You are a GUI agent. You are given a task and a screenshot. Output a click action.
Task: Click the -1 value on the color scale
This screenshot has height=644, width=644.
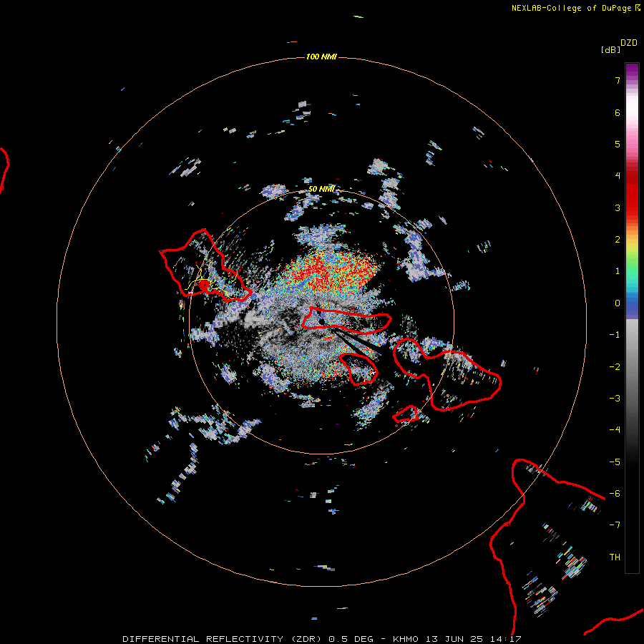pyautogui.click(x=615, y=335)
